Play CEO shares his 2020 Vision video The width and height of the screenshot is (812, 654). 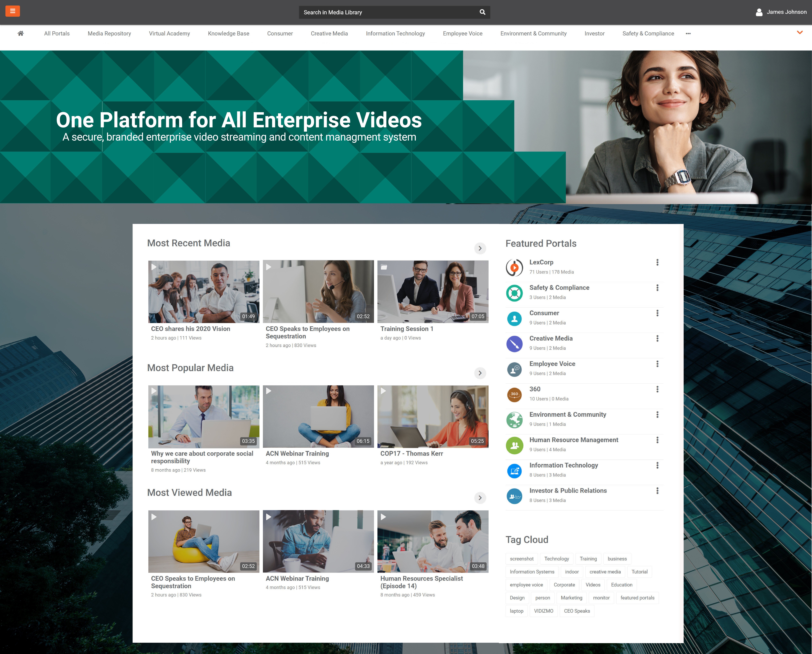(204, 292)
